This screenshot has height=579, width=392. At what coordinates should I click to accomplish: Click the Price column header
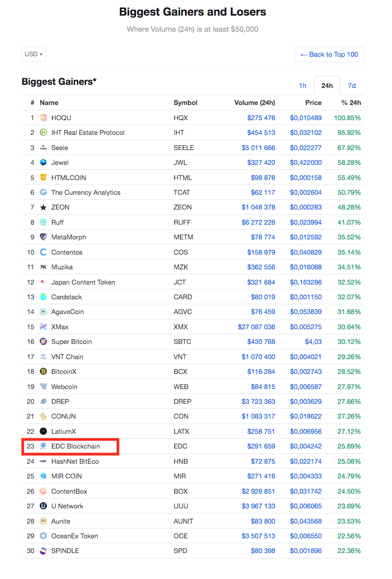pyautogui.click(x=313, y=103)
